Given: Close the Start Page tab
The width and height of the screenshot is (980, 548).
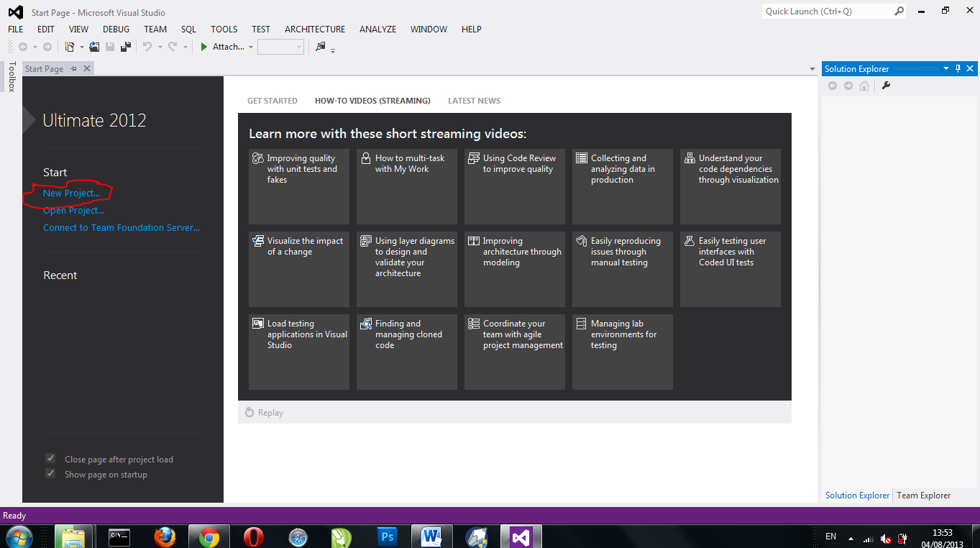Looking at the screenshot, I should [x=87, y=68].
